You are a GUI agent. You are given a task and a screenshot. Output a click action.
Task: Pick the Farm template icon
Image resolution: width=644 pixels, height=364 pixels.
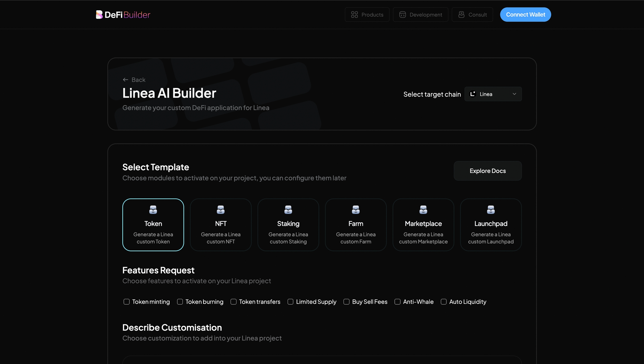(x=356, y=210)
